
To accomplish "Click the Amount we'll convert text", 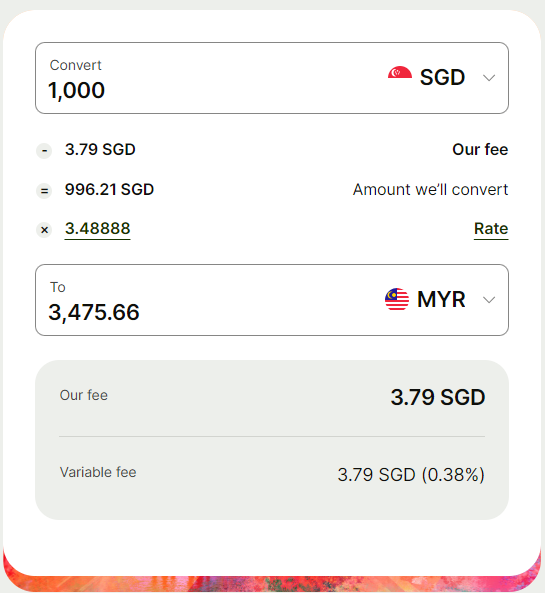I will (x=430, y=189).
